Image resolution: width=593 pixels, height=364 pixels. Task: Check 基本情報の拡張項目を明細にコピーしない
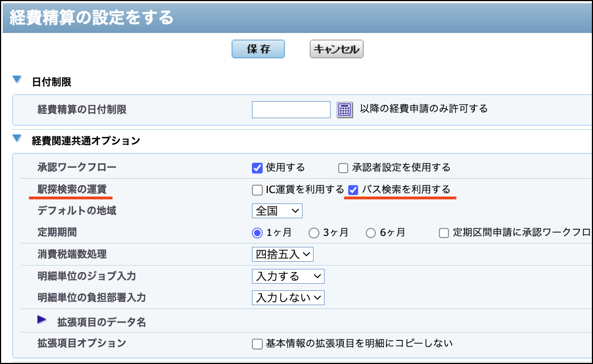pos(257,344)
